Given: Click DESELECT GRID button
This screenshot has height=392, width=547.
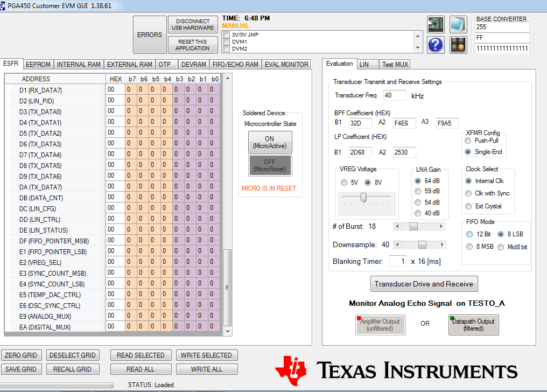Looking at the screenshot, I should [x=73, y=355].
